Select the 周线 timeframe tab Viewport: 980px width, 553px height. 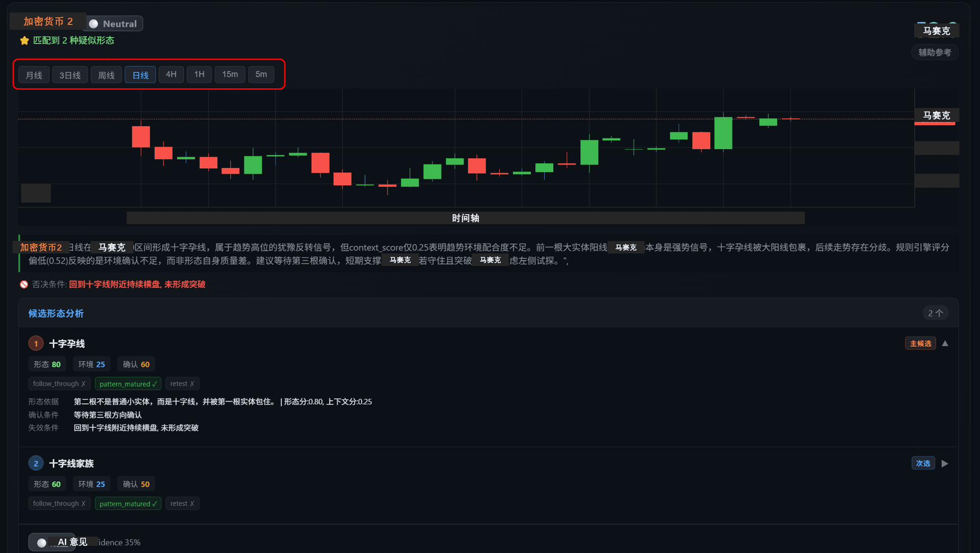click(x=106, y=75)
